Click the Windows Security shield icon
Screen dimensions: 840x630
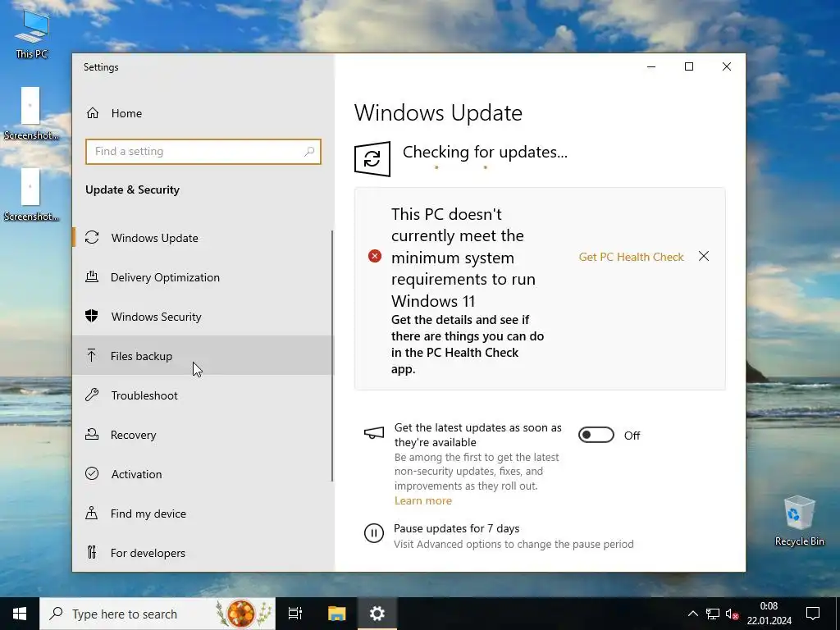click(x=92, y=316)
